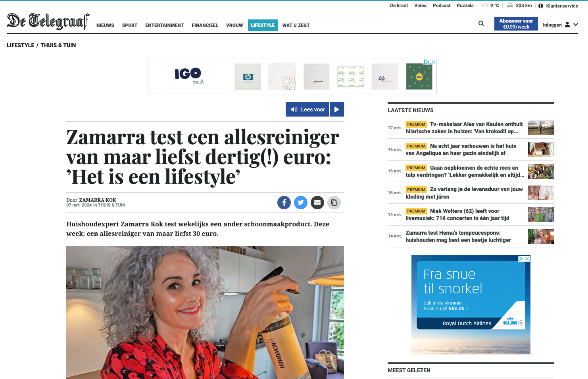Go to the Sport section
588x379 pixels.
click(x=130, y=25)
